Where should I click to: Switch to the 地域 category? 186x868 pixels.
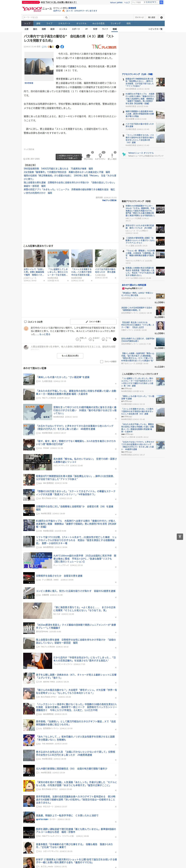pyautogui.click(x=114, y=29)
